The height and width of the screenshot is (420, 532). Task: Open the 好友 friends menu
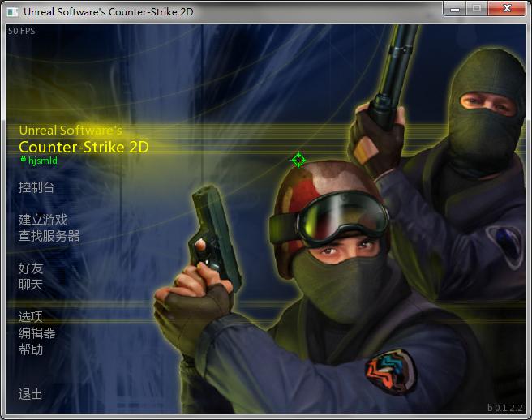click(31, 268)
